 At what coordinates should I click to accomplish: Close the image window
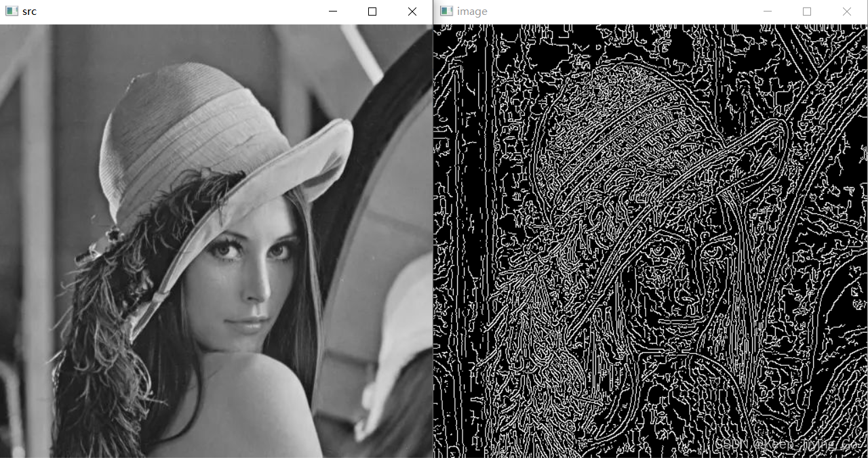click(847, 11)
